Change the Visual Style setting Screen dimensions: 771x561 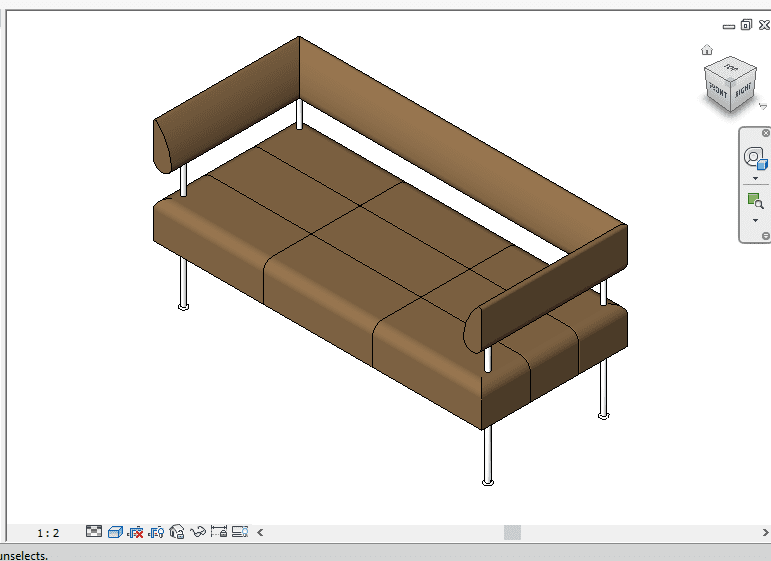[115, 532]
